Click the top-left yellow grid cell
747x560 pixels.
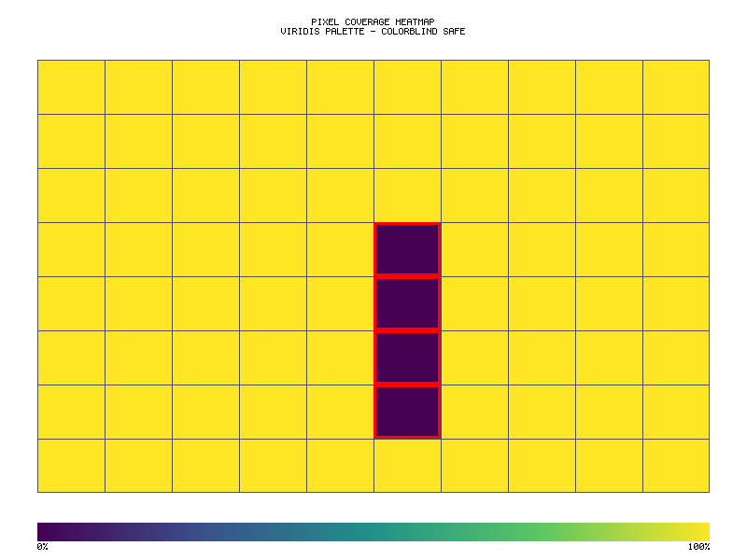pyautogui.click(x=71, y=86)
